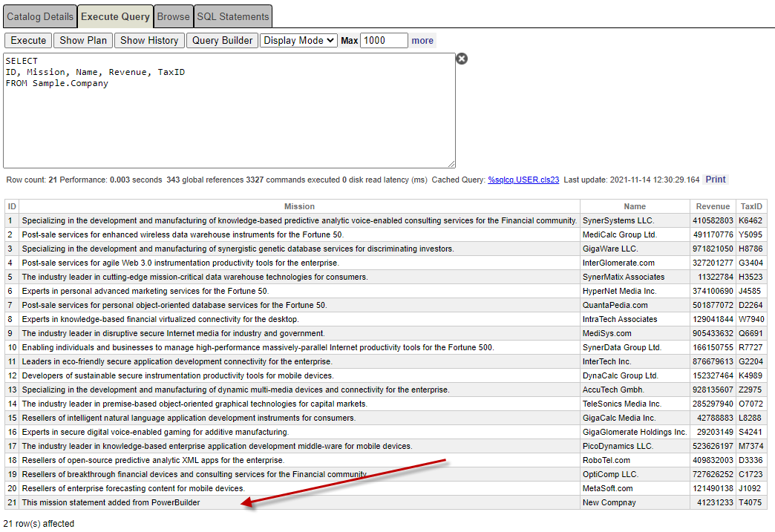Image resolution: width=775 pixels, height=532 pixels.
Task: Click the Execute button
Action: click(x=28, y=41)
